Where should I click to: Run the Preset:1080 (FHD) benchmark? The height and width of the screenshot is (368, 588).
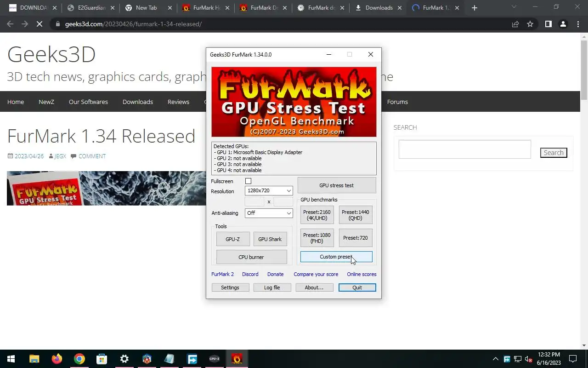[x=317, y=238]
